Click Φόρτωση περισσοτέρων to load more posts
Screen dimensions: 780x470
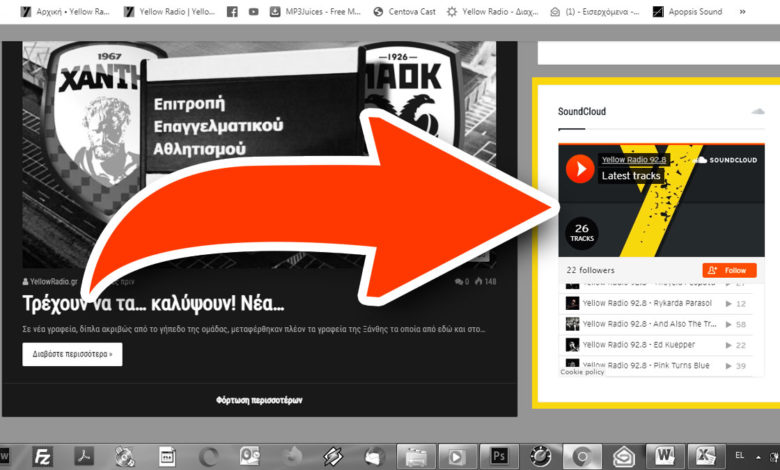tap(259, 400)
